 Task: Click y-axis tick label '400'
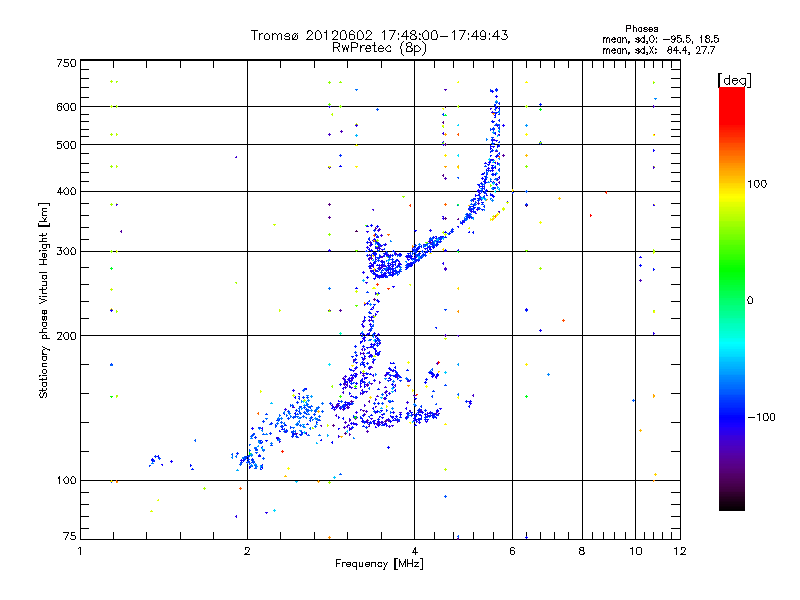66,191
